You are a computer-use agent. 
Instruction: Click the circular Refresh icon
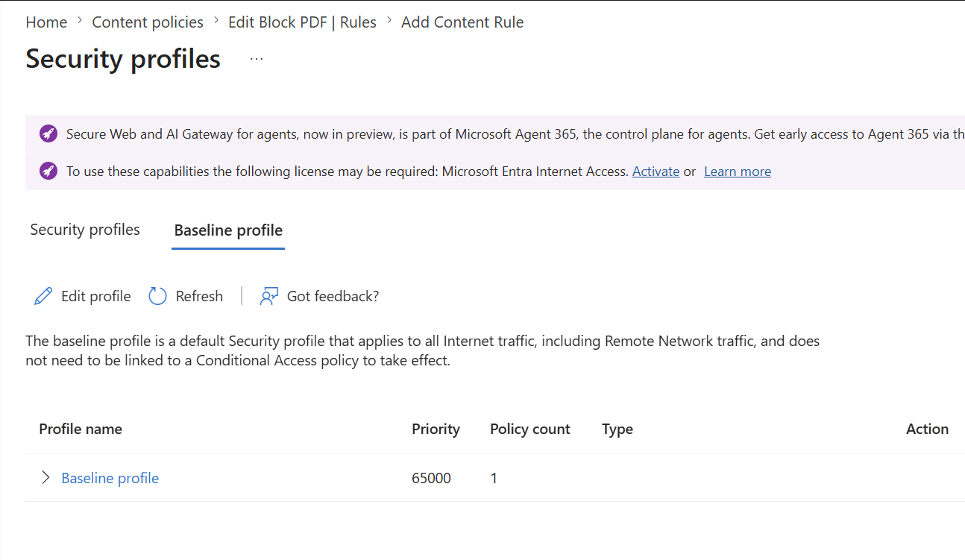pos(157,297)
